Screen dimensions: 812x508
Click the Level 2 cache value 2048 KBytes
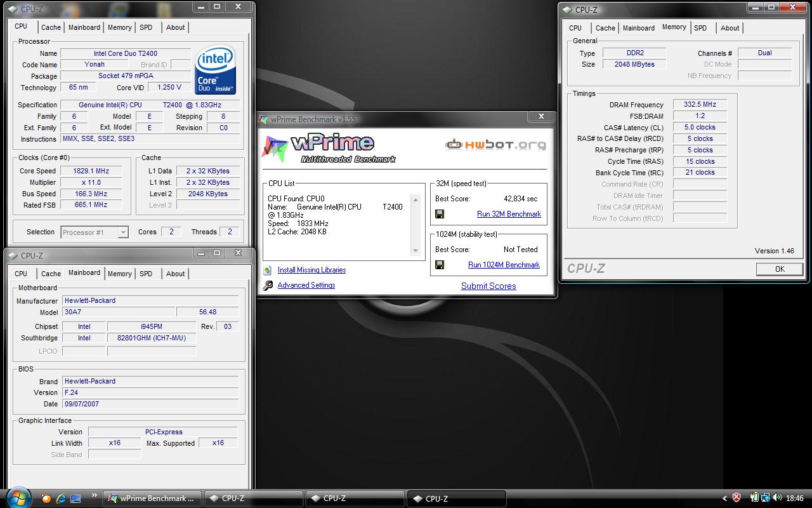pos(207,194)
